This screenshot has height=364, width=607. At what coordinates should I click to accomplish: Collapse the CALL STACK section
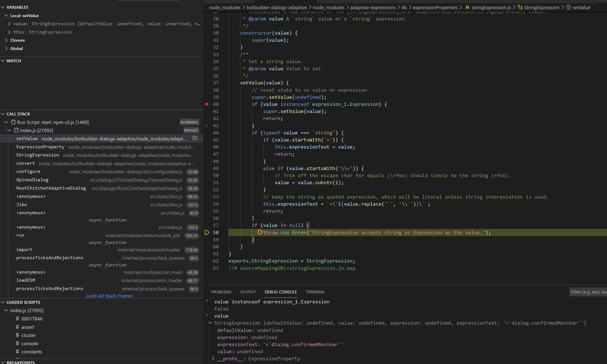tap(3, 114)
